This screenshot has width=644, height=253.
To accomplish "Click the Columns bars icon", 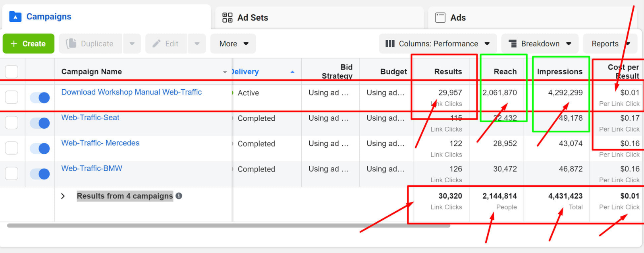I will 390,44.
